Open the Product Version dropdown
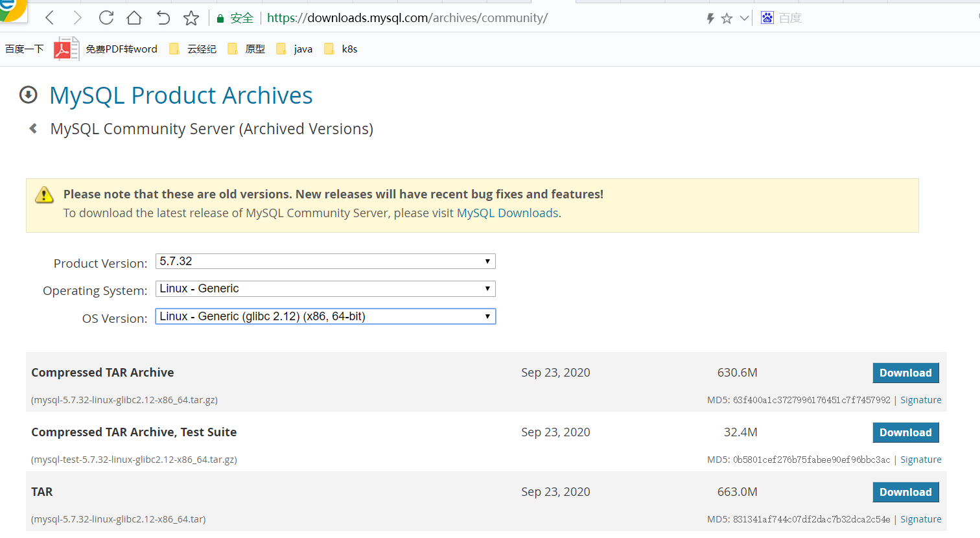This screenshot has height=538, width=980. tap(325, 261)
